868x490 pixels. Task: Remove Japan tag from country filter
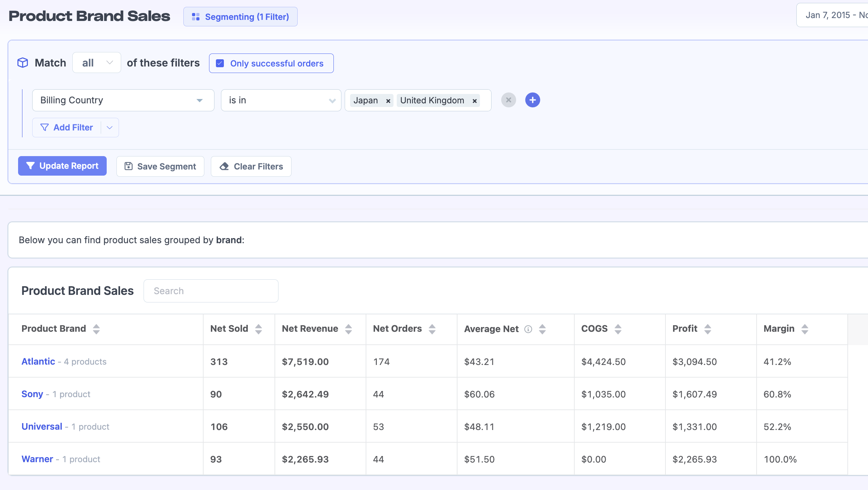click(388, 101)
